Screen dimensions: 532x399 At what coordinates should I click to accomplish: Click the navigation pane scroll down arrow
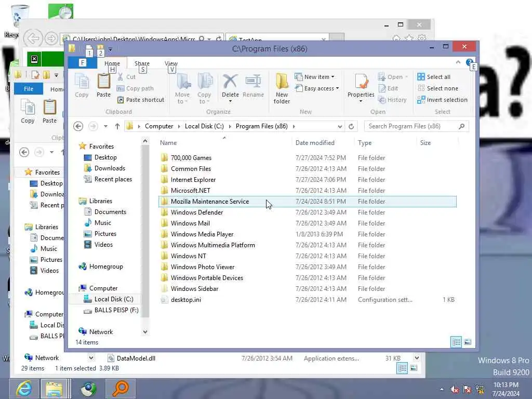coord(145,332)
